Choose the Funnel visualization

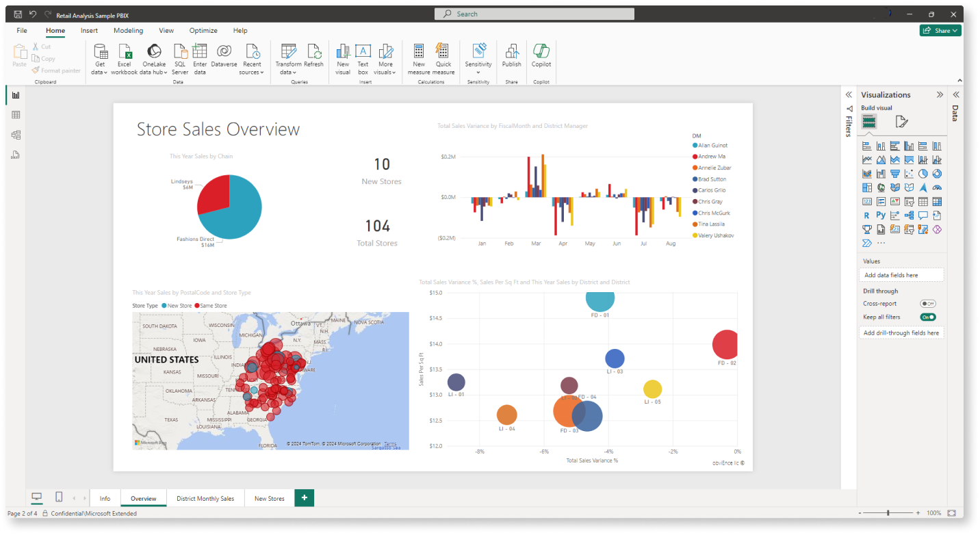895,174
